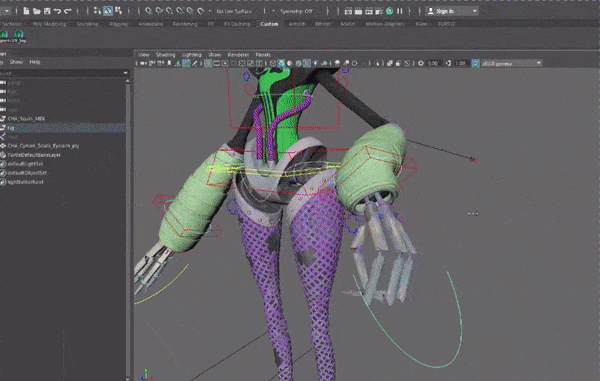Click Render current frame clapper icon
This screenshot has width=600, height=381.
(x=359, y=11)
